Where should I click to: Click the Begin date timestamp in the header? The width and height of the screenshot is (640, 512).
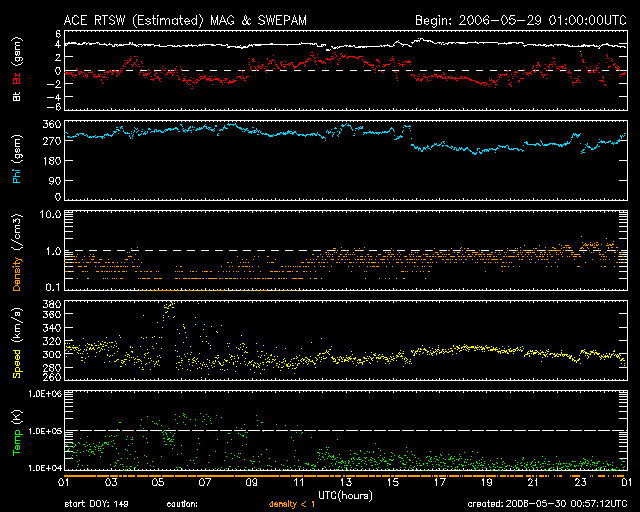pos(520,20)
